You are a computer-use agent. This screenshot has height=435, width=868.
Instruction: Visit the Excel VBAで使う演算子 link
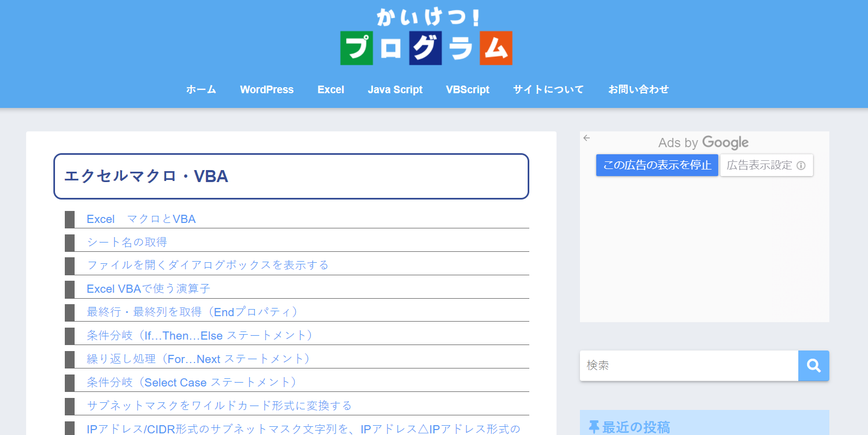tap(148, 288)
